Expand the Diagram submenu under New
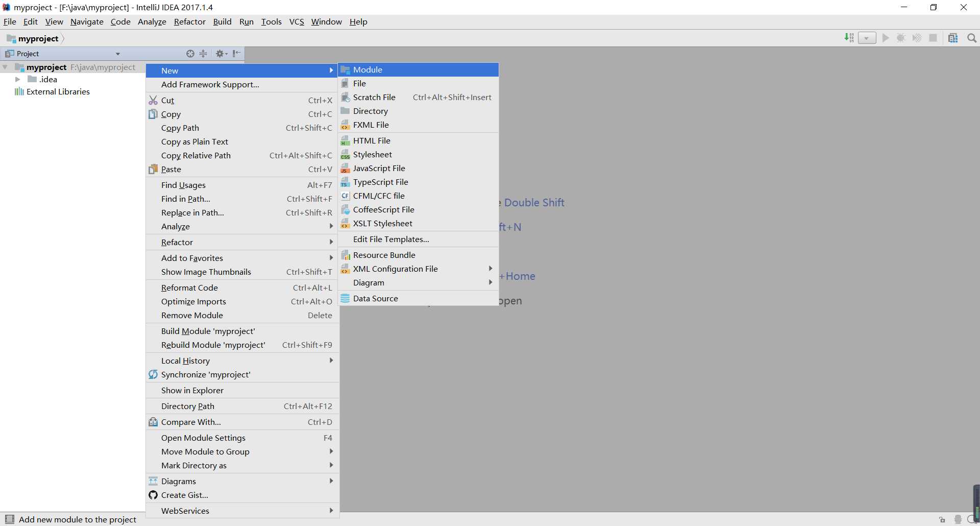Viewport: 980px width, 526px height. 419,283
